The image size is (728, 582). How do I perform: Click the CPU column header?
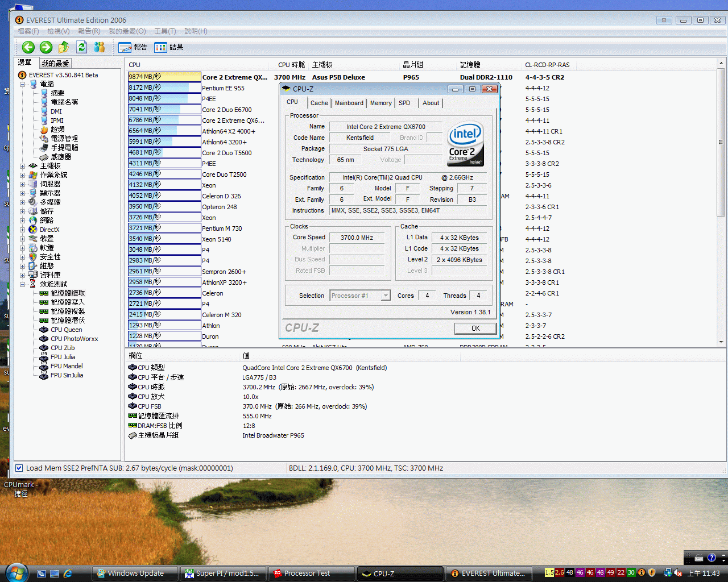197,65
